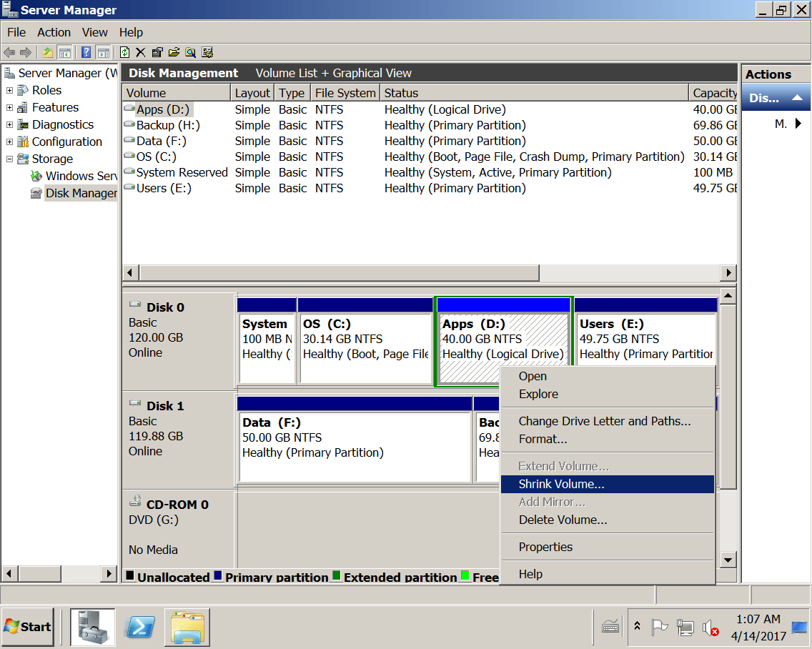Viewport: 812px width, 649px height.
Task: Click the green Refresh toolbar icon
Action: (124, 52)
